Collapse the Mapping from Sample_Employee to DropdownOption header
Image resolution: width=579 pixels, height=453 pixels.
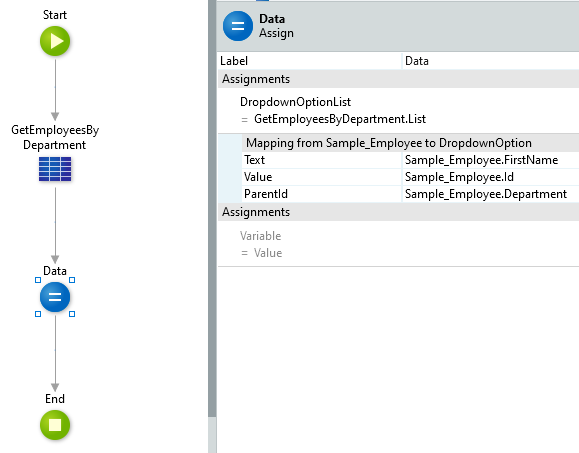coord(410,143)
